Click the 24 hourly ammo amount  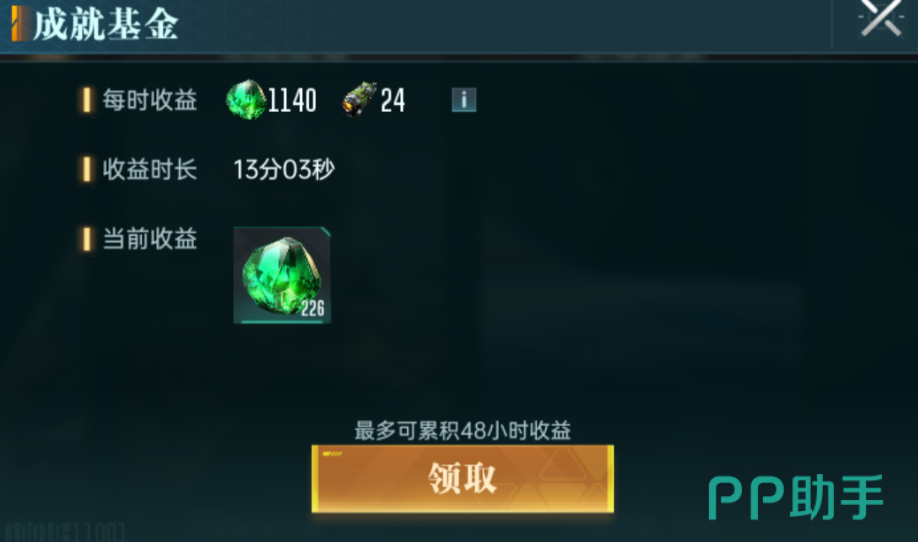[392, 101]
